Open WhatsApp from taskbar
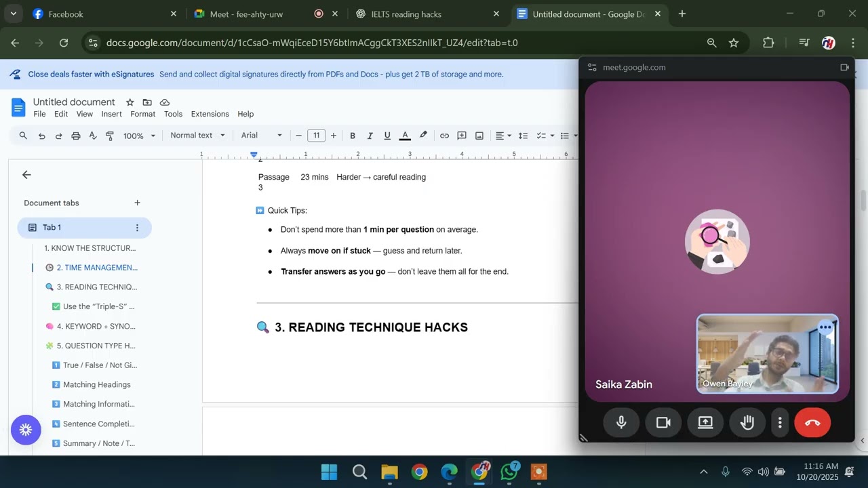Viewport: 868px width, 488px height. tap(509, 472)
